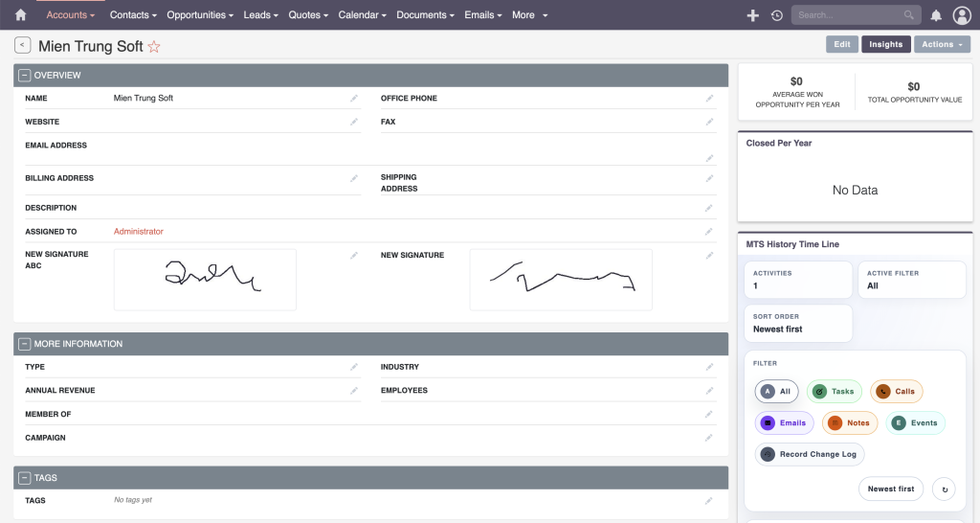Edit the Member Of pencil icon
Image resolution: width=980 pixels, height=523 pixels.
709,414
